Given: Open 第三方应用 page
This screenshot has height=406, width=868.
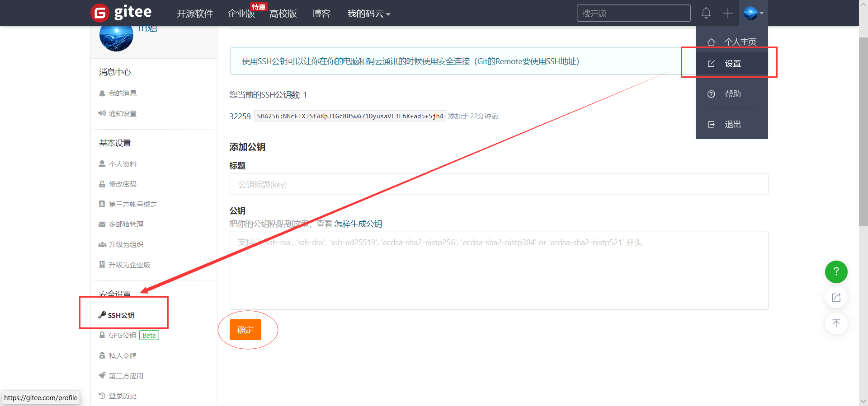Looking at the screenshot, I should tap(121, 376).
